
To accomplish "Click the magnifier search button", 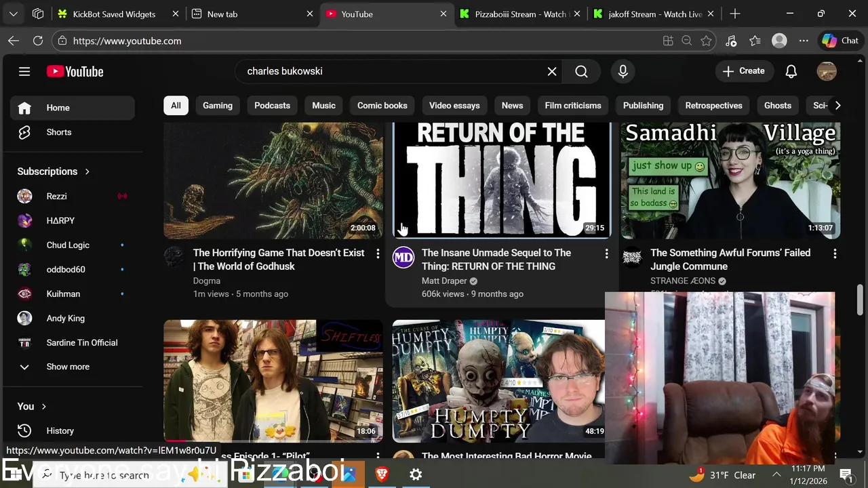I will pos(581,71).
